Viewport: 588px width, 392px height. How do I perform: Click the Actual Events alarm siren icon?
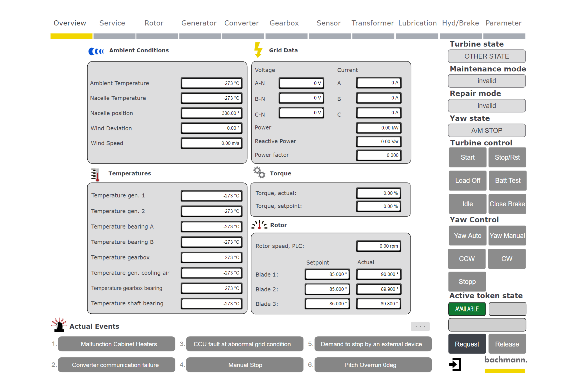click(x=59, y=325)
